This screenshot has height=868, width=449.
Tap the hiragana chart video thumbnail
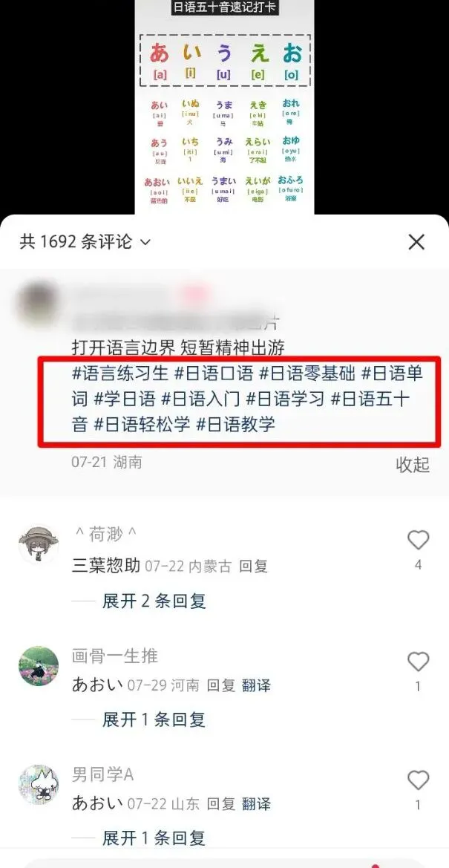(x=224, y=107)
